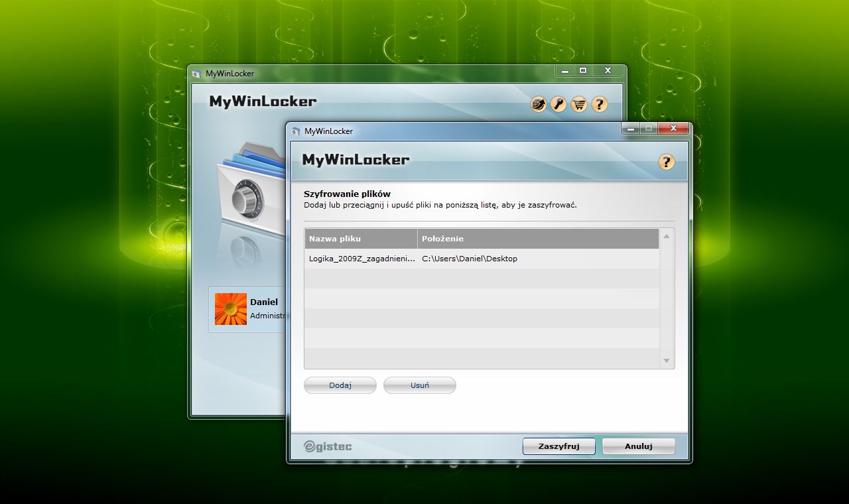Screen dimensions: 849x504
Task: Click the back window title bar app icon
Action: 196,74
